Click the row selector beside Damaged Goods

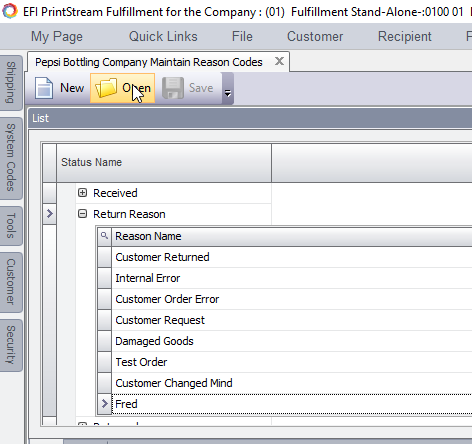click(x=104, y=341)
